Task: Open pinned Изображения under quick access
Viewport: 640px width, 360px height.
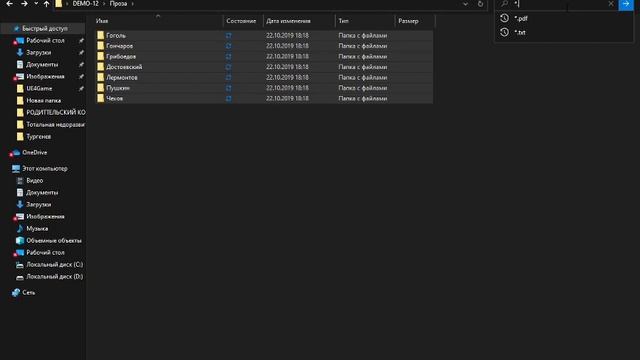Action: point(45,76)
